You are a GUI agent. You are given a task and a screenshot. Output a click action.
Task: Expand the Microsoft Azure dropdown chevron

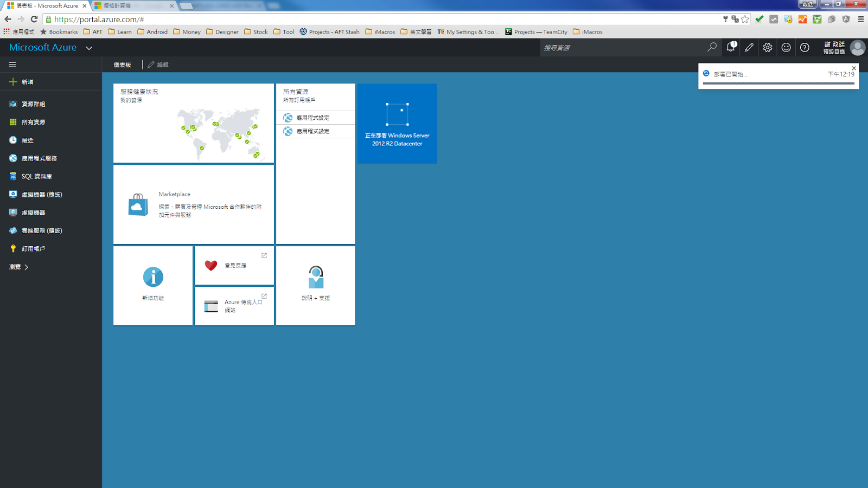coord(89,48)
